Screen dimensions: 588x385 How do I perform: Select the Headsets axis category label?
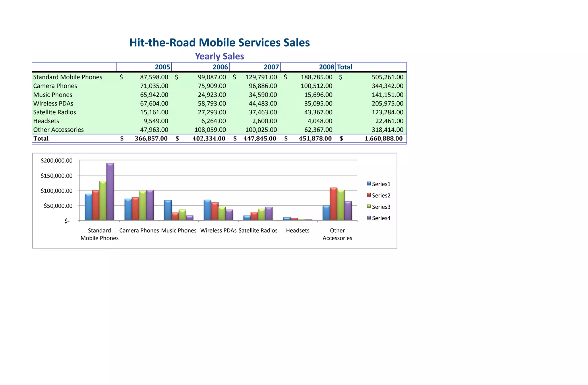[x=297, y=230]
